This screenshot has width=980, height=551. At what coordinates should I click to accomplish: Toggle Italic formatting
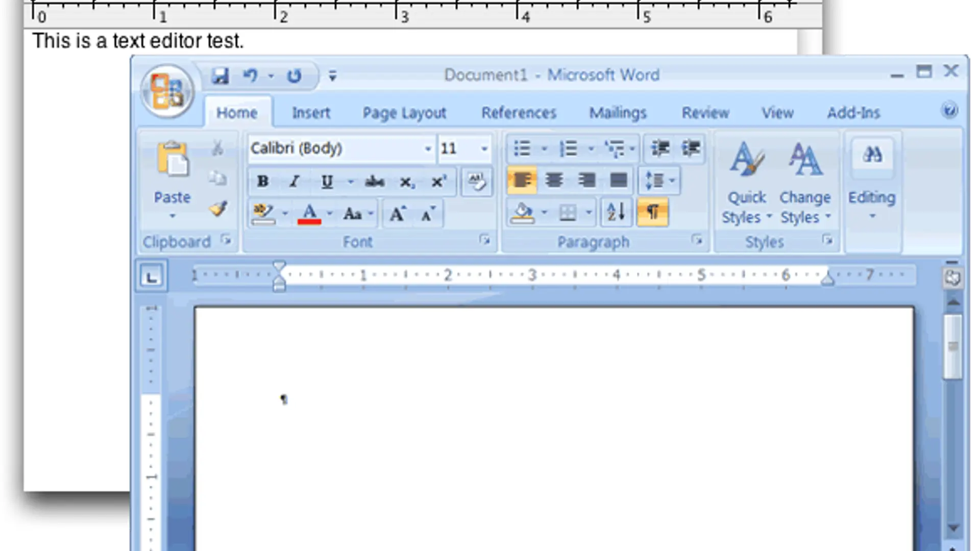pos(295,182)
